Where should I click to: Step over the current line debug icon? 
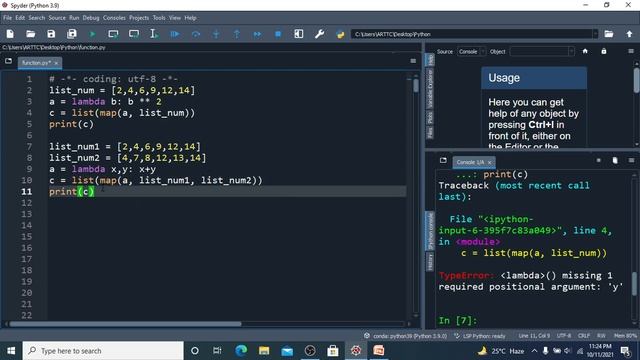(x=196, y=34)
